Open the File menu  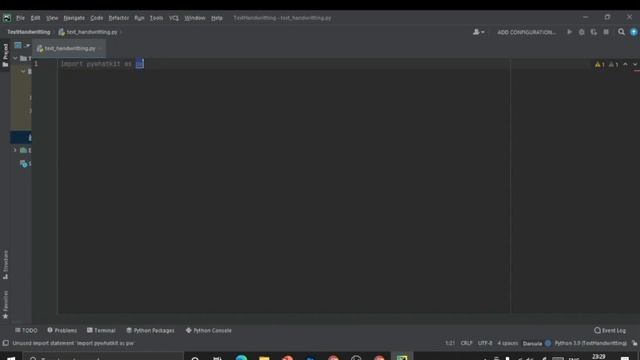tap(20, 18)
